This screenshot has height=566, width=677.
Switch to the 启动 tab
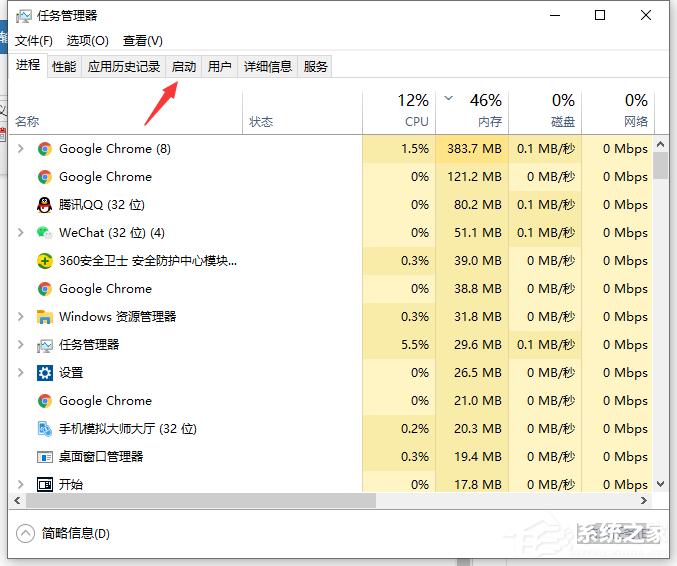[183, 66]
